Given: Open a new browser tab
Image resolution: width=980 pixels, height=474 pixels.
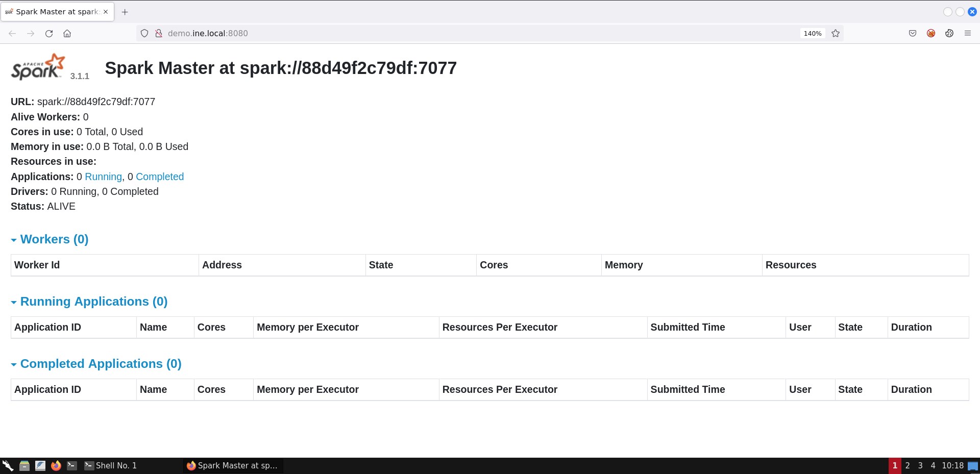Looking at the screenshot, I should pos(125,12).
